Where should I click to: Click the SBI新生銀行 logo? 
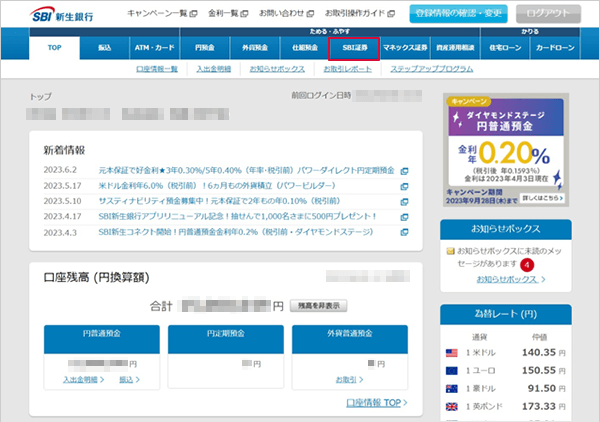[61, 15]
